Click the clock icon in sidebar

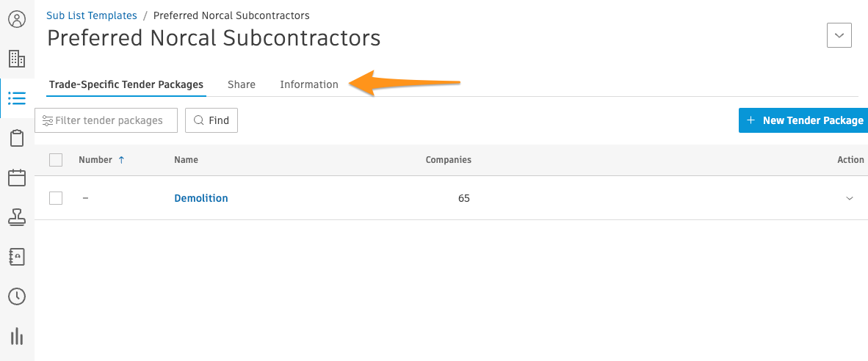[x=17, y=296]
